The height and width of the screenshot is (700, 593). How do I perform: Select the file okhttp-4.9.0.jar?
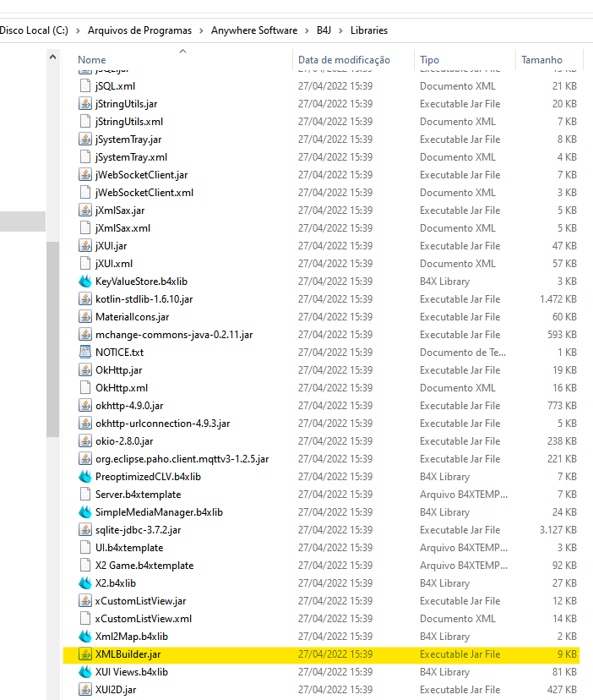129,405
